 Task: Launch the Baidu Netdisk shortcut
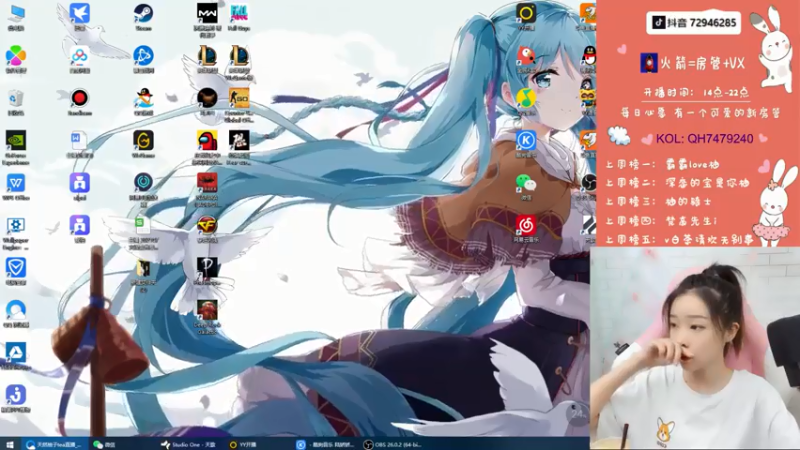(x=80, y=59)
